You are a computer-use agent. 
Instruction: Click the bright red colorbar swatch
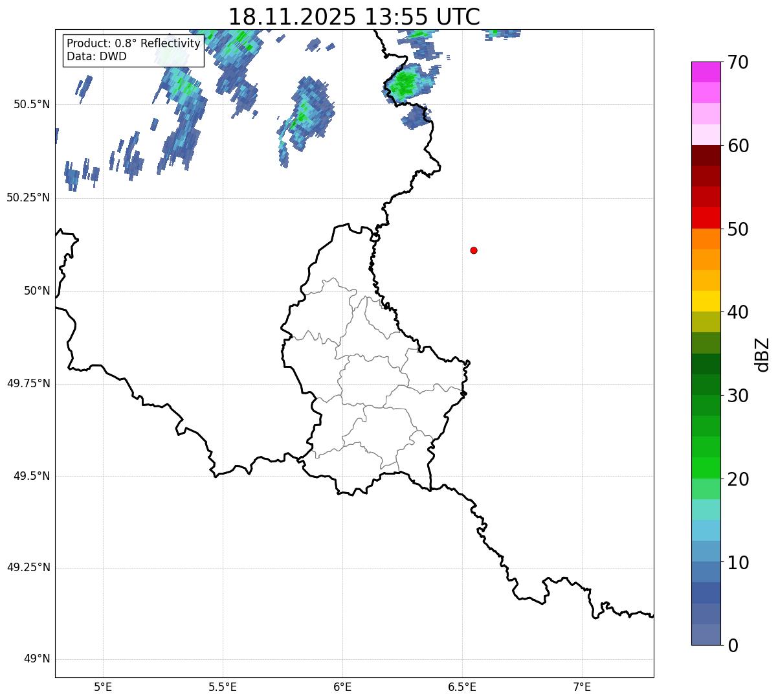coord(706,218)
